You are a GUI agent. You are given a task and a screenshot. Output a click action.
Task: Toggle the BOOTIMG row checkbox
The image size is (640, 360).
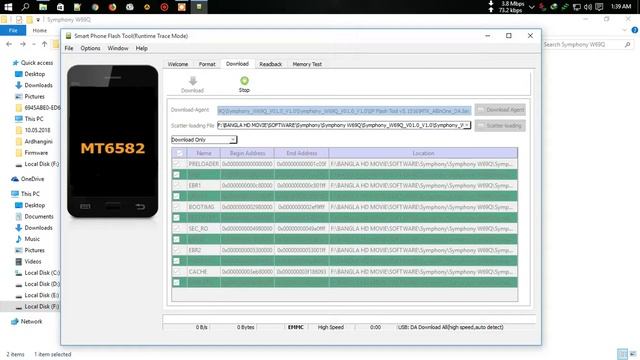pyautogui.click(x=176, y=207)
